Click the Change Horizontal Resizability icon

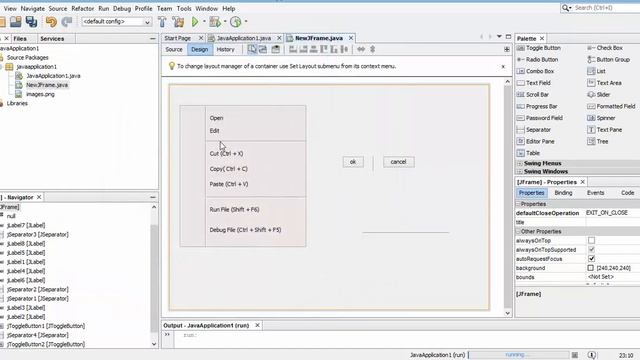click(x=361, y=49)
